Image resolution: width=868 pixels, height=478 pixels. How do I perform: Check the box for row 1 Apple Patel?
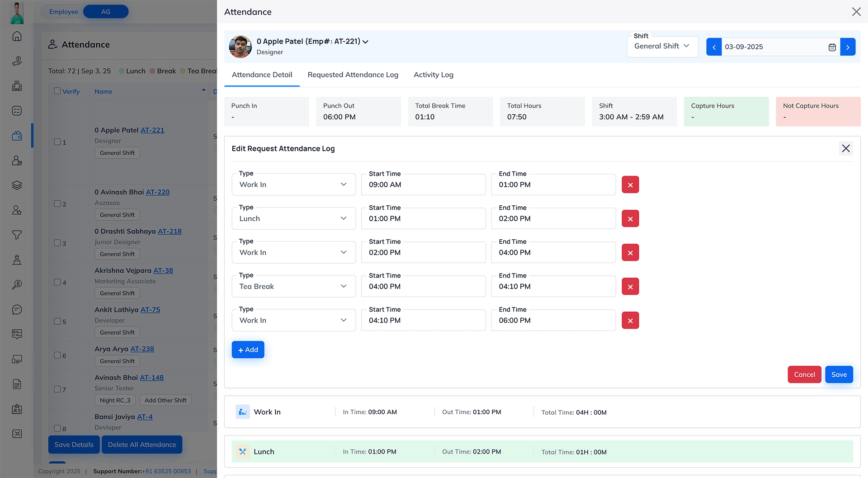pyautogui.click(x=57, y=142)
